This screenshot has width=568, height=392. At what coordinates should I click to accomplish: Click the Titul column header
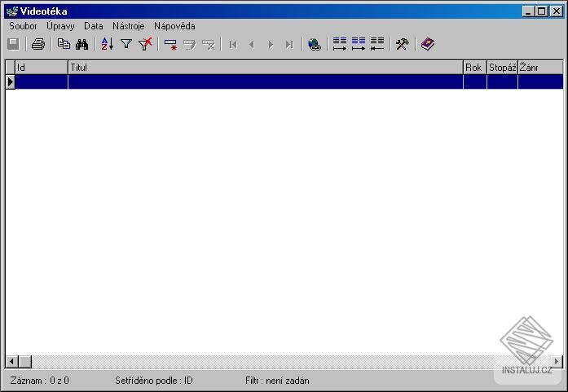(x=266, y=68)
